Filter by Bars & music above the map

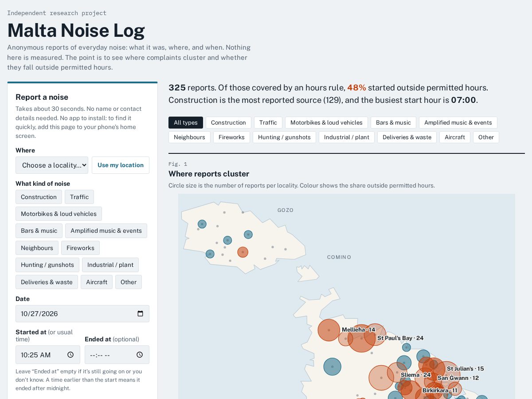(x=393, y=122)
